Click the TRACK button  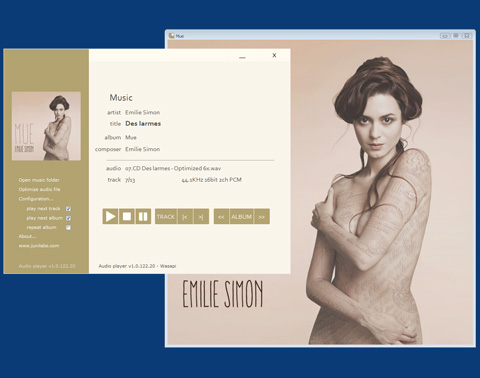point(166,217)
